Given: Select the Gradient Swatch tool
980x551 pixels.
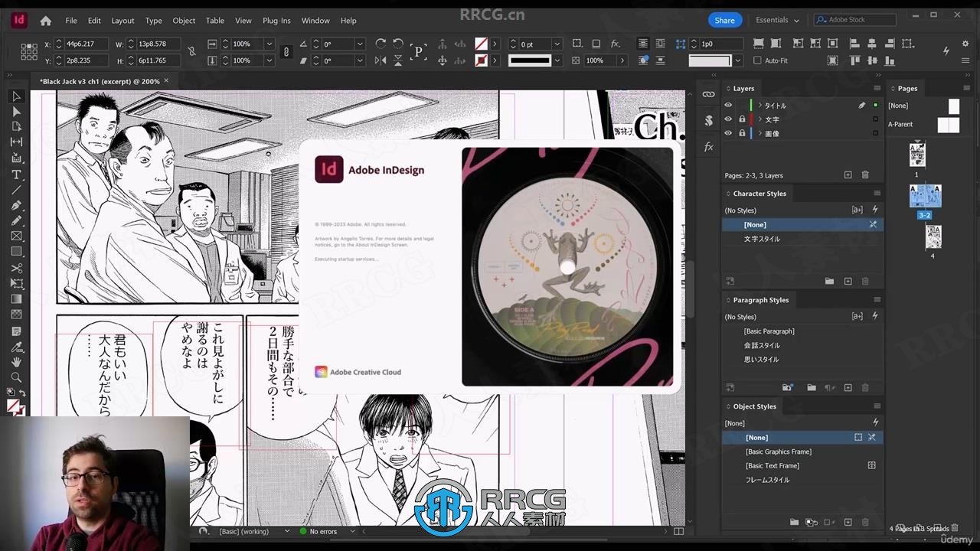Looking at the screenshot, I should pyautogui.click(x=16, y=299).
